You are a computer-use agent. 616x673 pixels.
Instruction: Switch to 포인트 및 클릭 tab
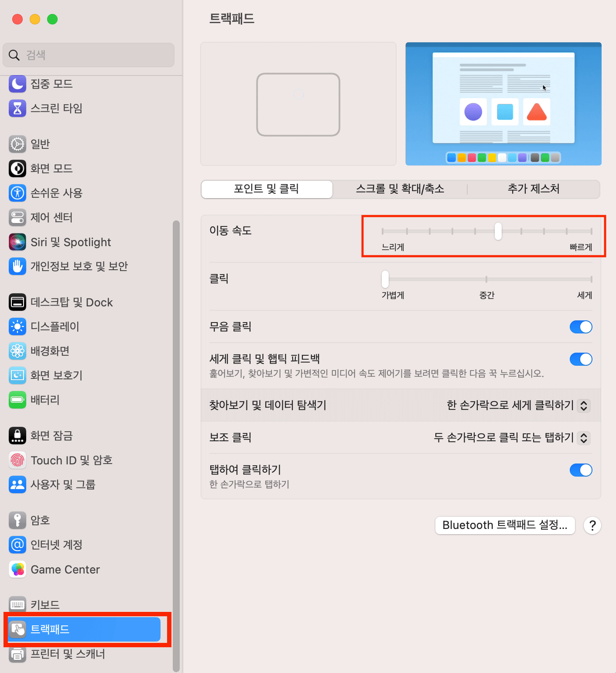pos(267,189)
